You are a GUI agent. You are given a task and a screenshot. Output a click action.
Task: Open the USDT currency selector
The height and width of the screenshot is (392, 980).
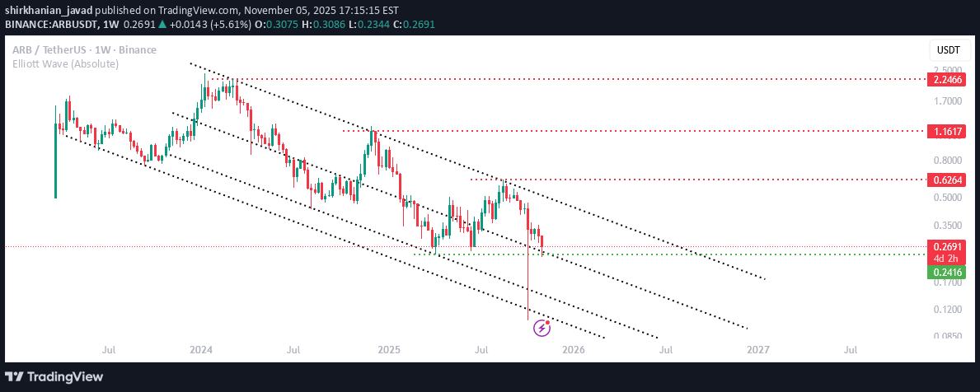tap(949, 50)
